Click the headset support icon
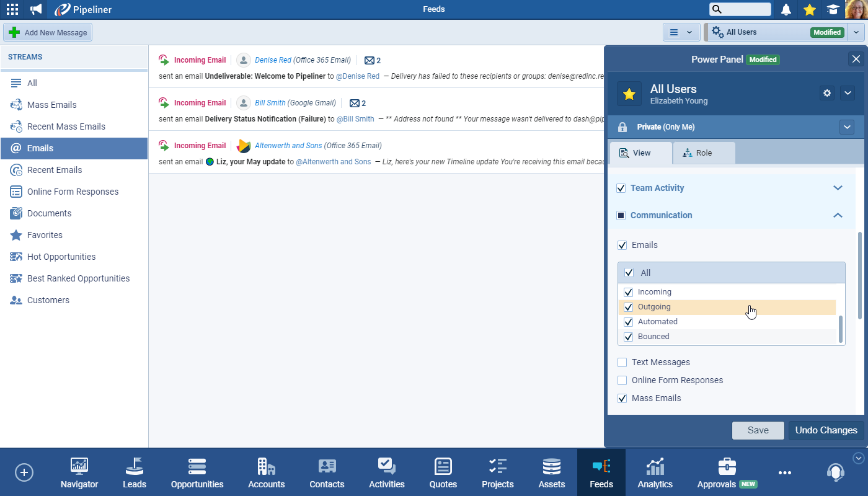 click(x=835, y=472)
